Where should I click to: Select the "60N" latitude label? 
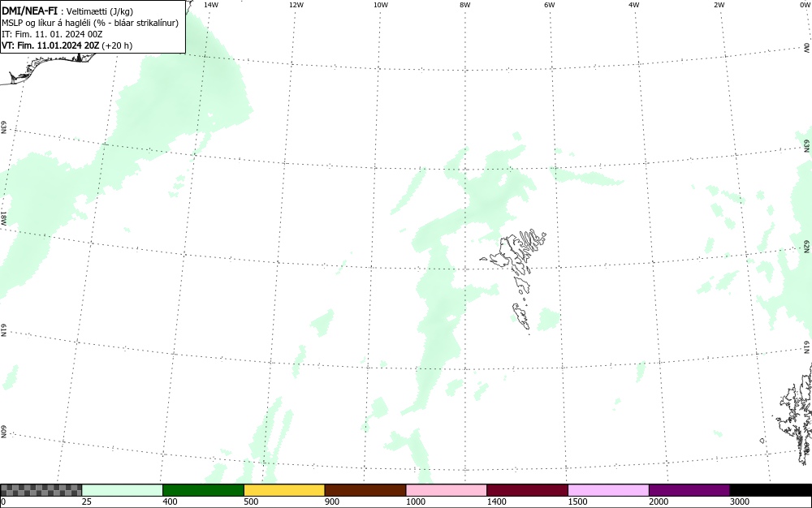tap(3, 432)
